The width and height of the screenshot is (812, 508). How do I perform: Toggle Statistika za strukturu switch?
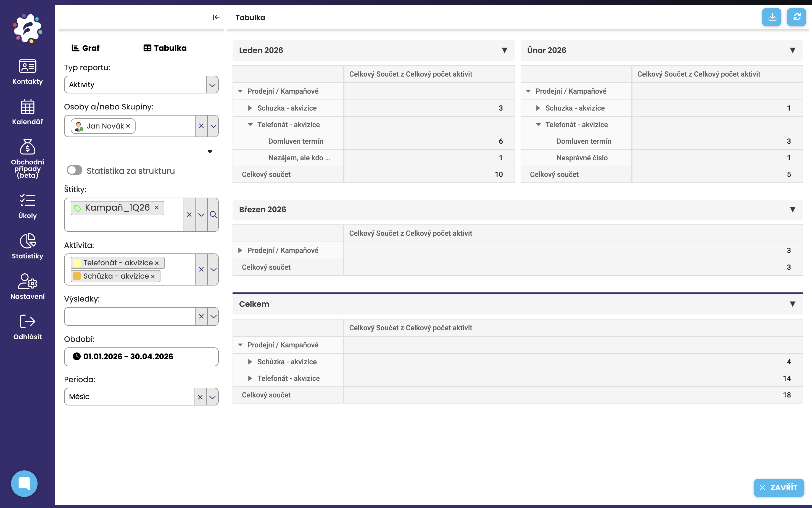click(75, 170)
